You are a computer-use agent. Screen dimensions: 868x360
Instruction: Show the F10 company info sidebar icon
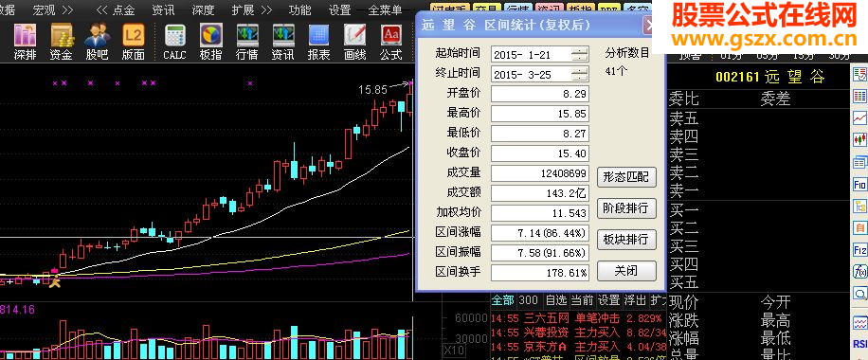[x=860, y=184]
